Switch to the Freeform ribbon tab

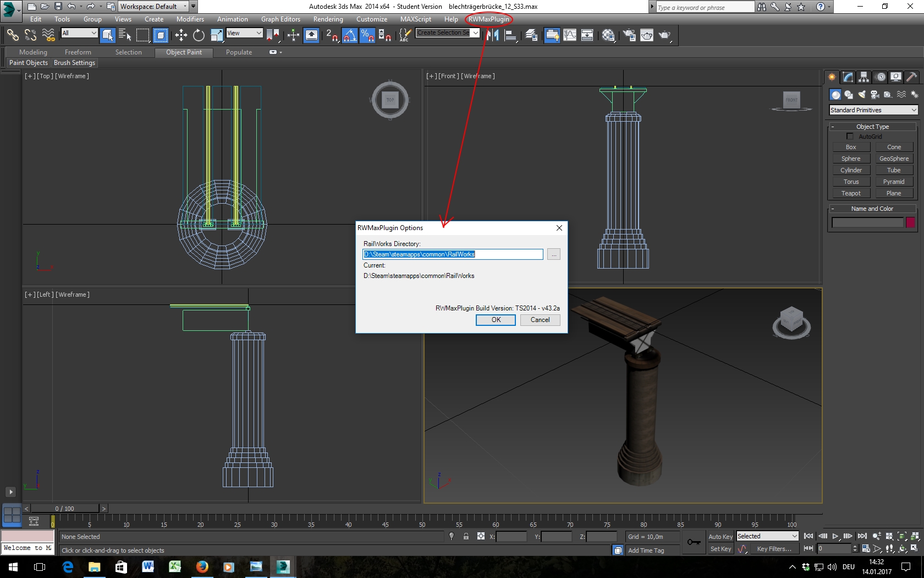tap(78, 52)
